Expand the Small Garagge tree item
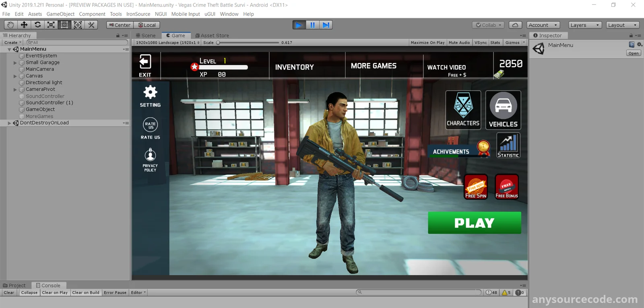Screen dimensions: 644x308 point(15,63)
